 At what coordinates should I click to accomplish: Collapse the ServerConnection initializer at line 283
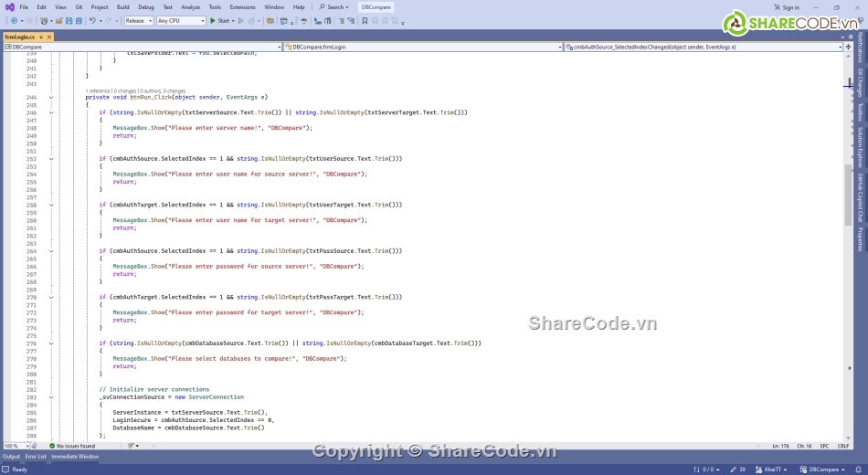click(x=51, y=397)
